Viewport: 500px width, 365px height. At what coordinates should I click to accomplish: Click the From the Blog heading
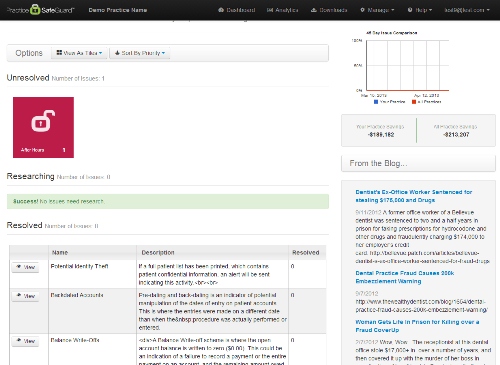378,163
